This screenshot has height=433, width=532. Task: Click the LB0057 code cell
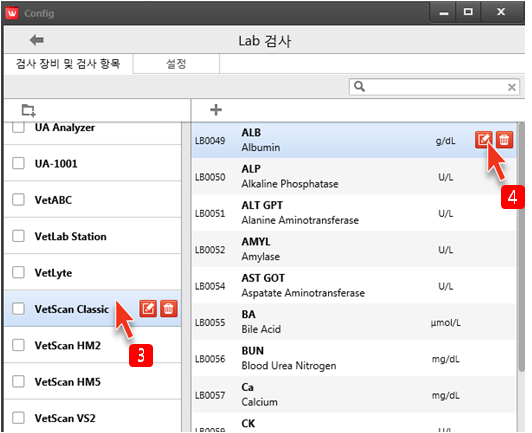(x=210, y=395)
